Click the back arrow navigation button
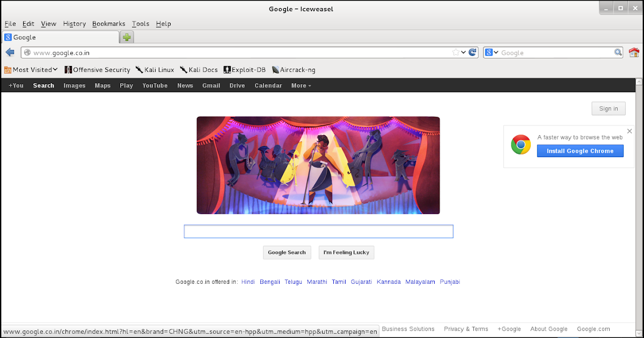644x338 pixels. click(10, 52)
